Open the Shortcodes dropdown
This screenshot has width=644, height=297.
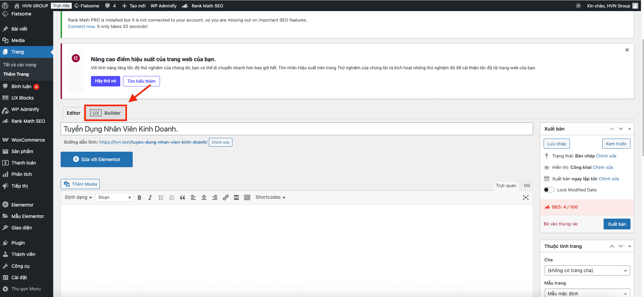click(270, 197)
